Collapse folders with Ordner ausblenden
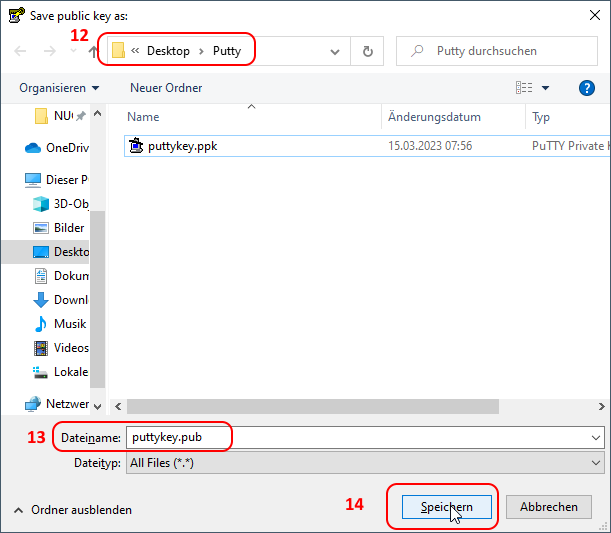 (x=72, y=510)
